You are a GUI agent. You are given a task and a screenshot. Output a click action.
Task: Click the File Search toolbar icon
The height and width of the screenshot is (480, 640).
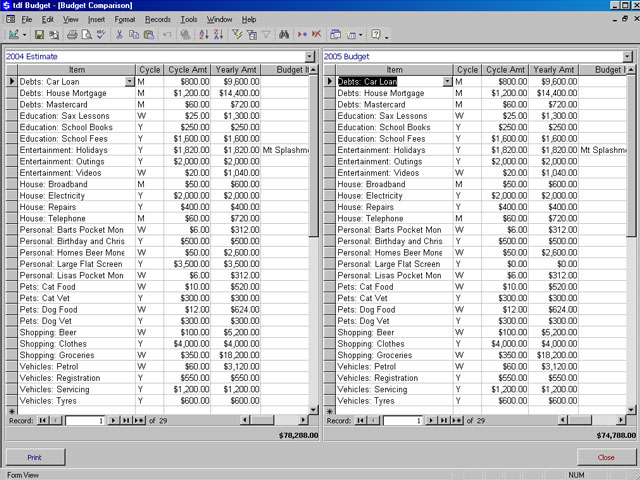click(54, 35)
